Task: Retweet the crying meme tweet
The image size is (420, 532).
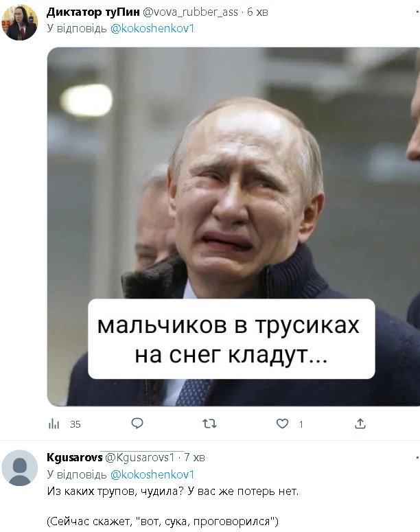Action: [x=209, y=424]
